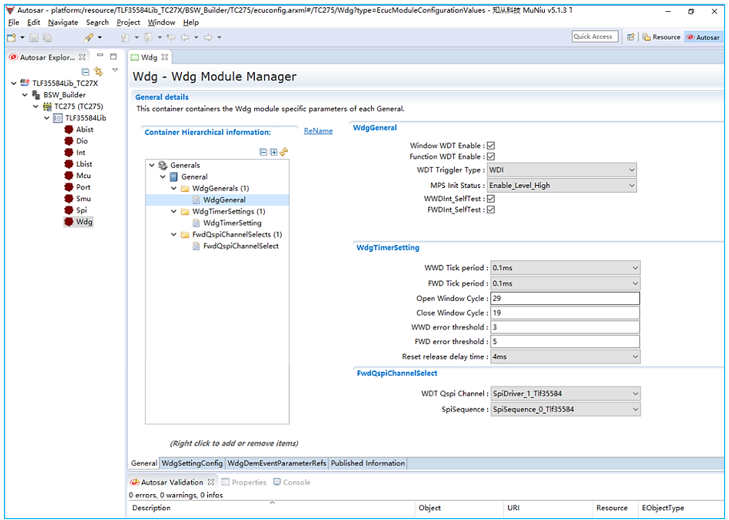Click the Last Edit Location arrow icon
729x520 pixels.
click(171, 37)
